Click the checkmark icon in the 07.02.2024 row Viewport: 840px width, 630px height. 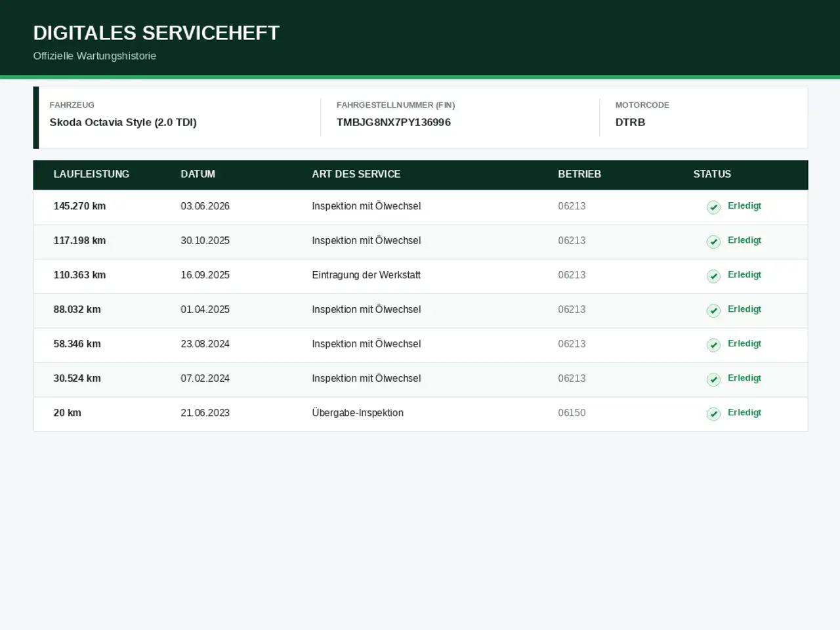[x=713, y=379]
